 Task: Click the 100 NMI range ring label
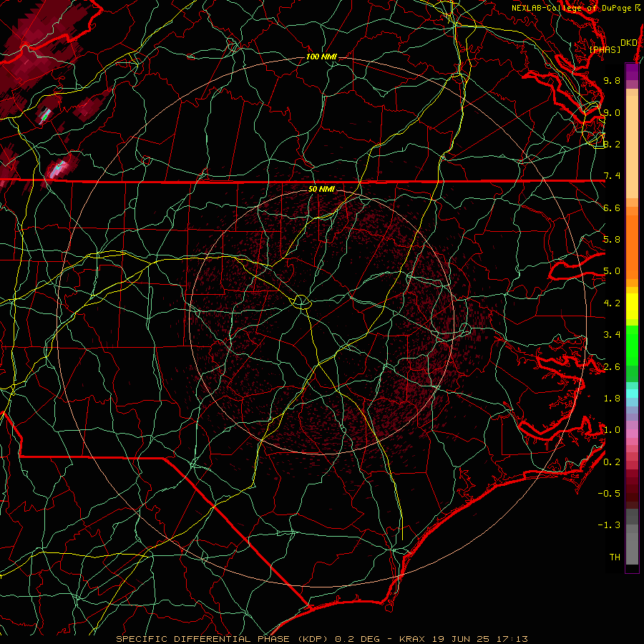(x=321, y=57)
